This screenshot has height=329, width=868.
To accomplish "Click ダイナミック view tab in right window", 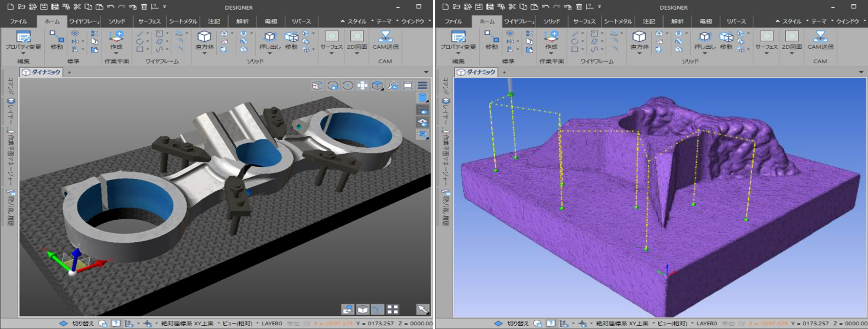I will [476, 72].
